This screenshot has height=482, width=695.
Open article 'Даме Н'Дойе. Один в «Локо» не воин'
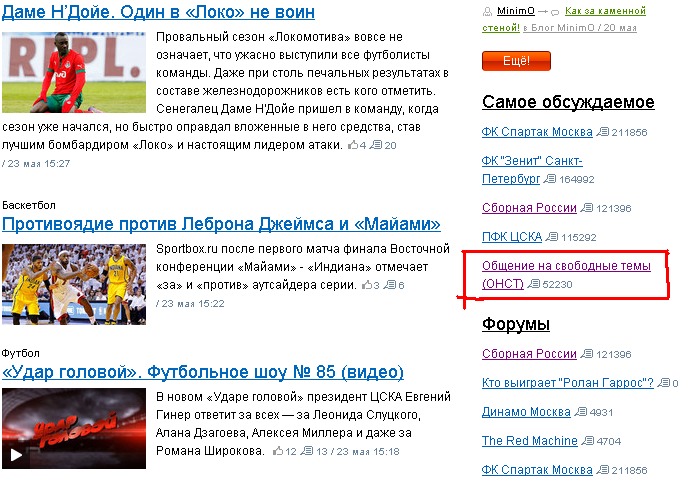pos(158,12)
